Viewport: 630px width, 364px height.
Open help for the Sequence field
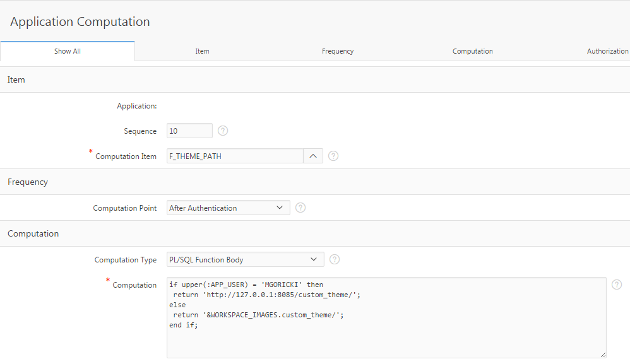pyautogui.click(x=222, y=130)
